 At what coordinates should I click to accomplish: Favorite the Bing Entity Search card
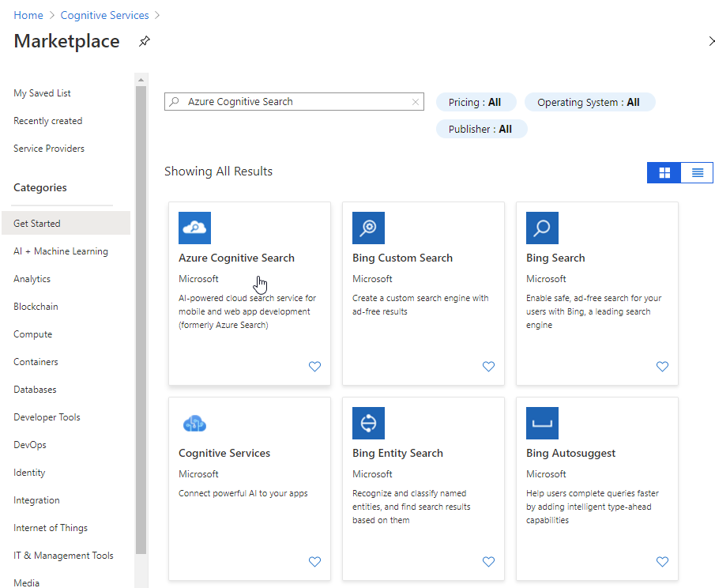[x=488, y=562]
